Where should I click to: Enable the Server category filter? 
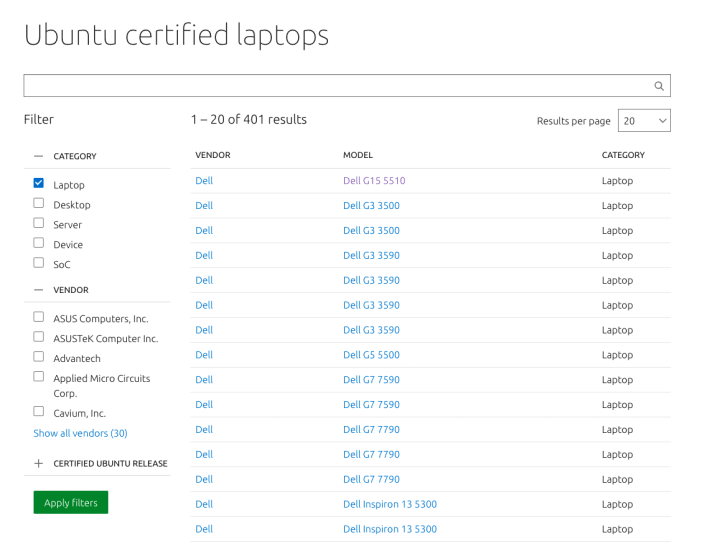click(x=39, y=223)
